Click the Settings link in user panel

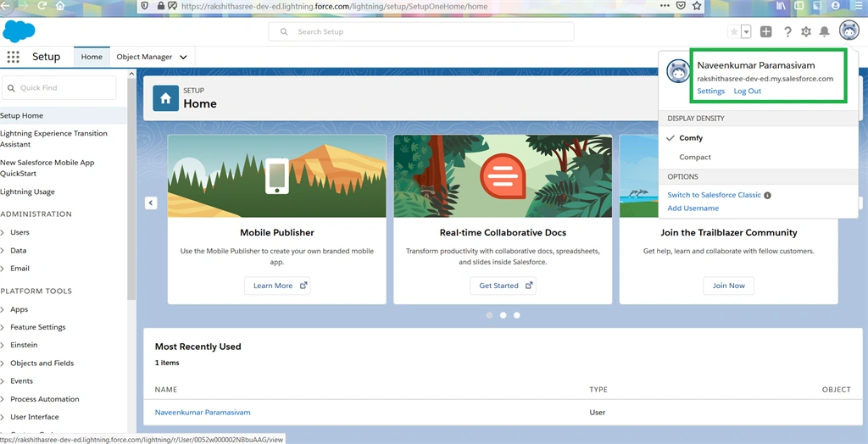pyautogui.click(x=711, y=91)
